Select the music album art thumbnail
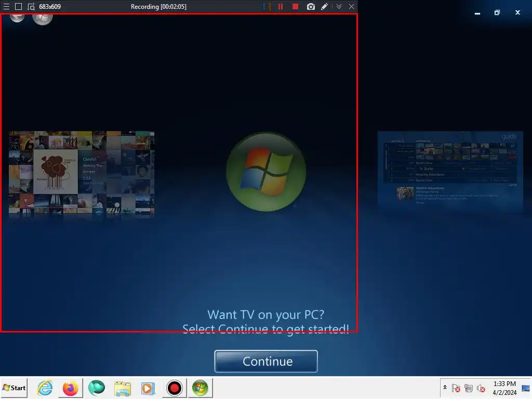Viewport: 532px width, 399px height. coord(82,174)
